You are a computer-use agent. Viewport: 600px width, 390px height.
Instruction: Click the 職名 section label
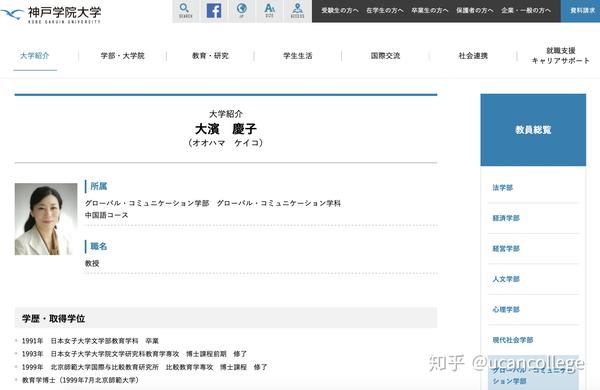[x=99, y=246]
